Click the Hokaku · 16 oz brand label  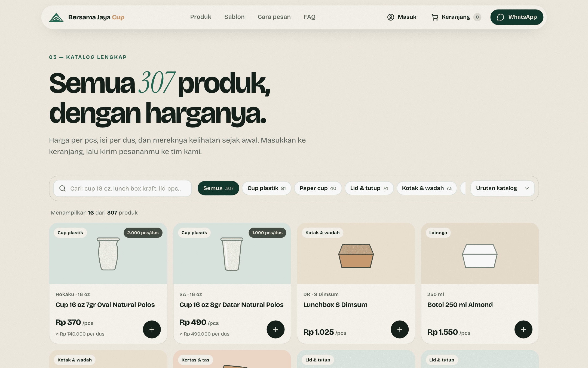73,294
